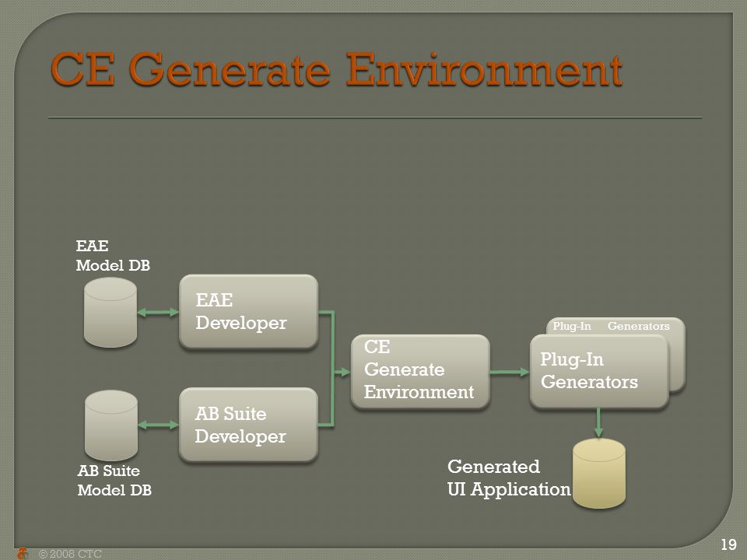Click the arrow entering CE Generate Environment box
Screen dimensions: 747x560
342,373
